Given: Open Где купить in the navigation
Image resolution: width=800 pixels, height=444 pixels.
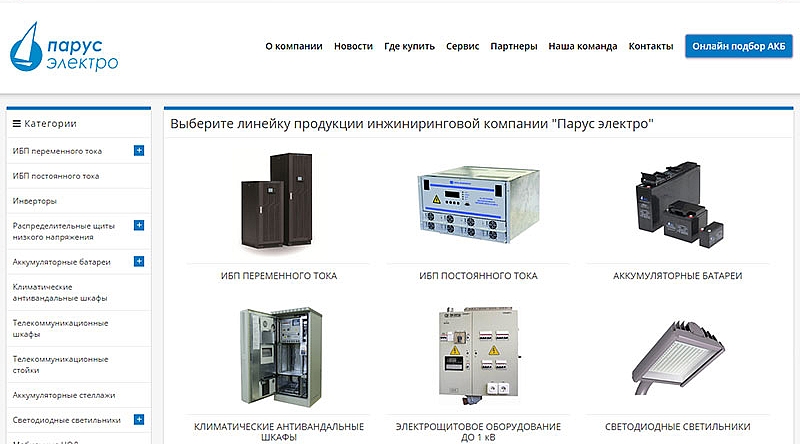Looking at the screenshot, I should 409,47.
